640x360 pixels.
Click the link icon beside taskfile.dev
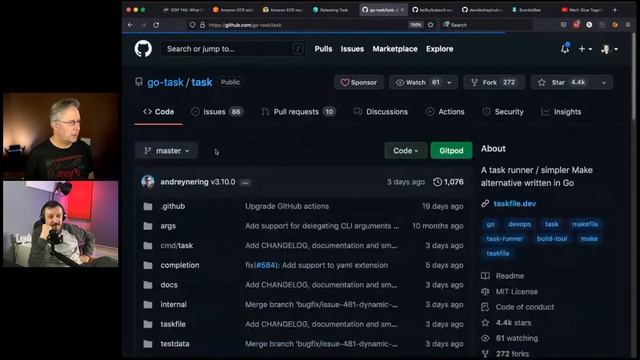coord(485,203)
